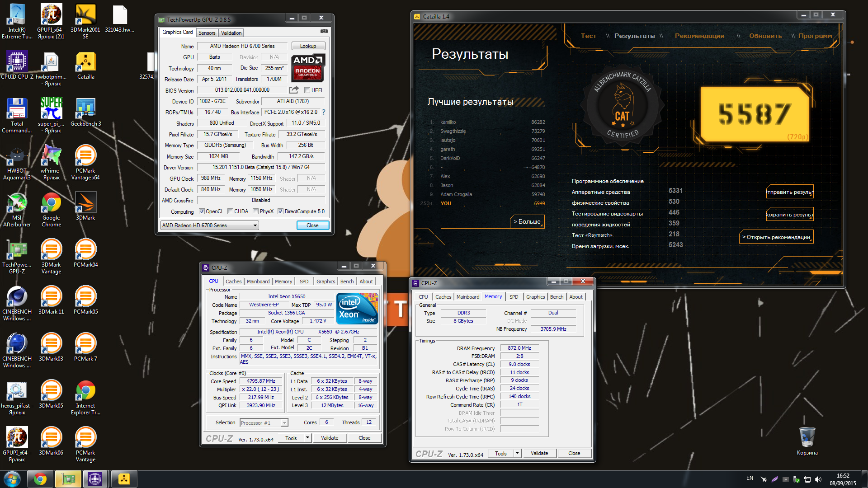Open the TechPowerUp GPU-Z desktop icon

pyautogui.click(x=17, y=256)
